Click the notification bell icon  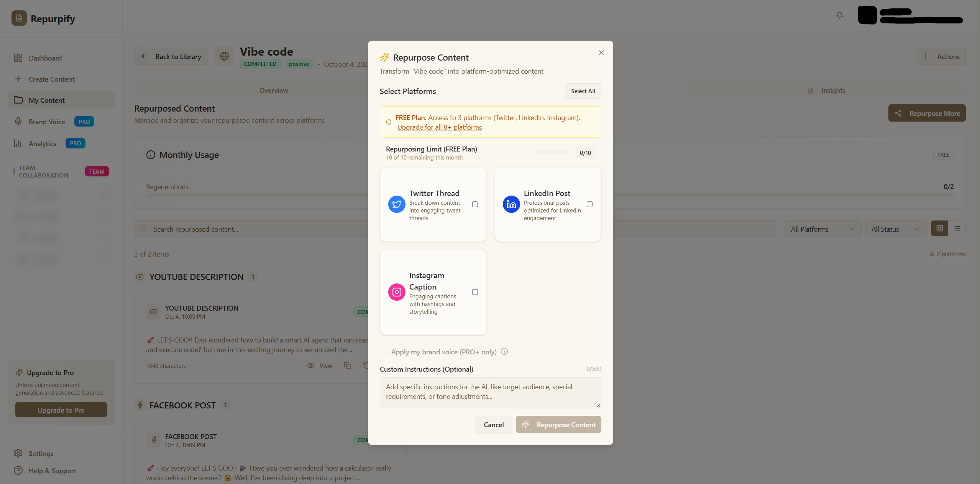839,15
